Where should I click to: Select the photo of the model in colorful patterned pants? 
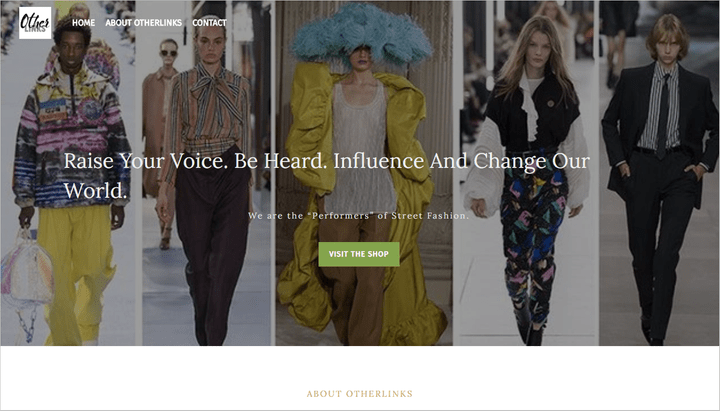(526, 173)
